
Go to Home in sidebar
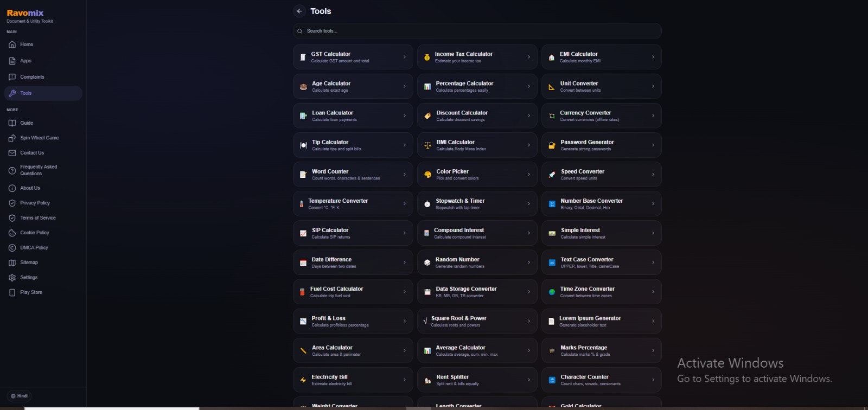(x=43, y=44)
